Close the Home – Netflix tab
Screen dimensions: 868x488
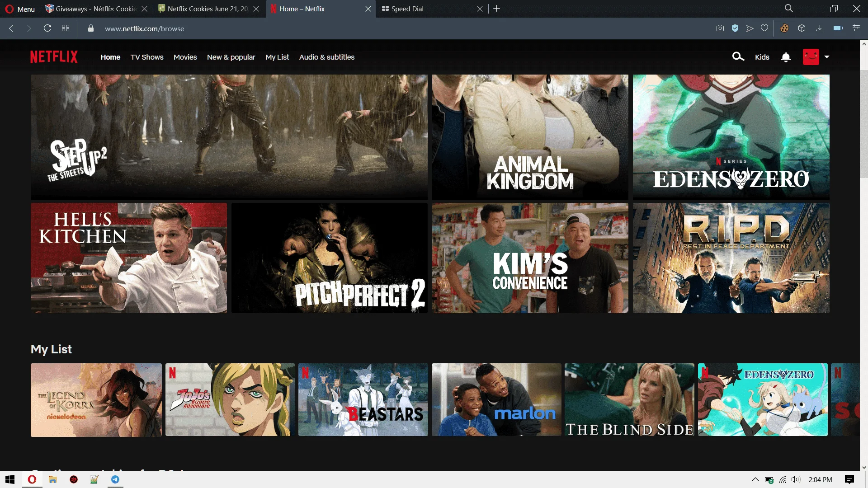[368, 9]
